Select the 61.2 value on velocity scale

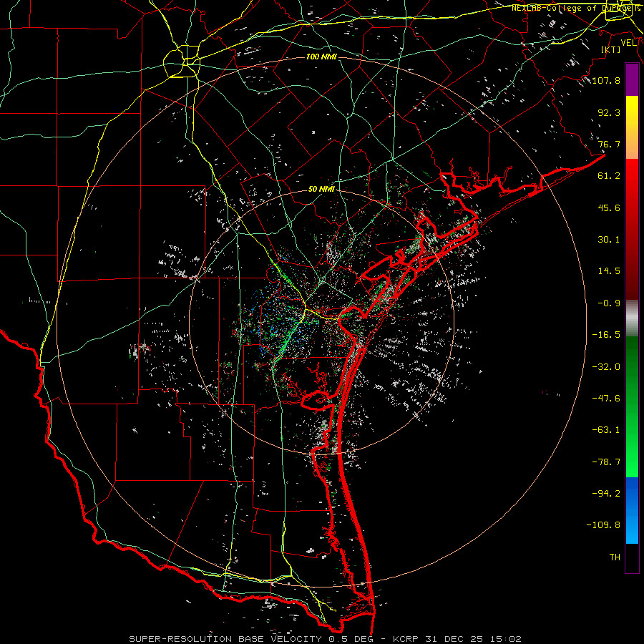tap(609, 176)
